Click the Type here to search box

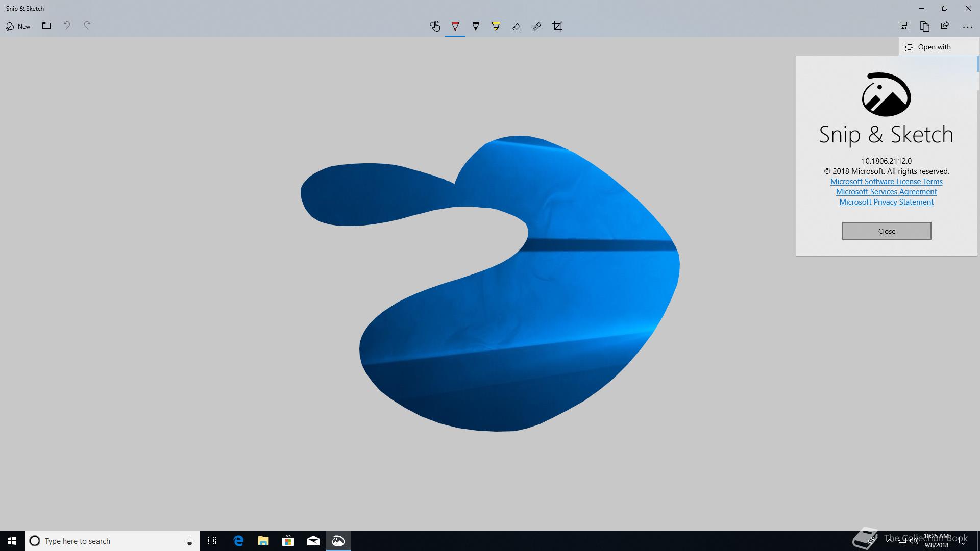[112, 541]
